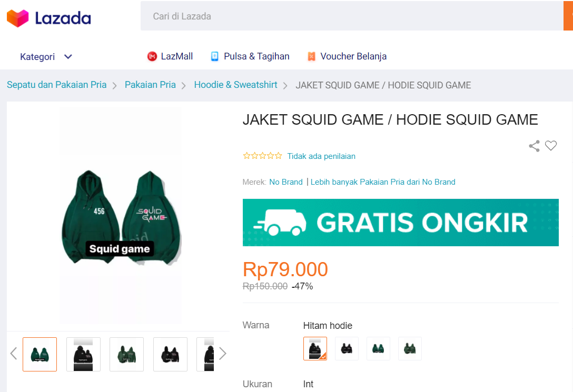Click the Cari di Lazada search field
This screenshot has height=392, width=573.
(352, 16)
